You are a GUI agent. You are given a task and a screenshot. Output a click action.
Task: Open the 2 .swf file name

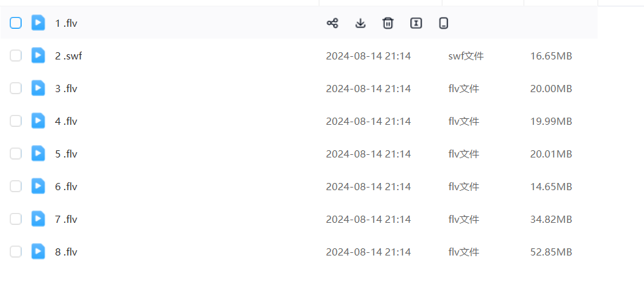(x=69, y=56)
